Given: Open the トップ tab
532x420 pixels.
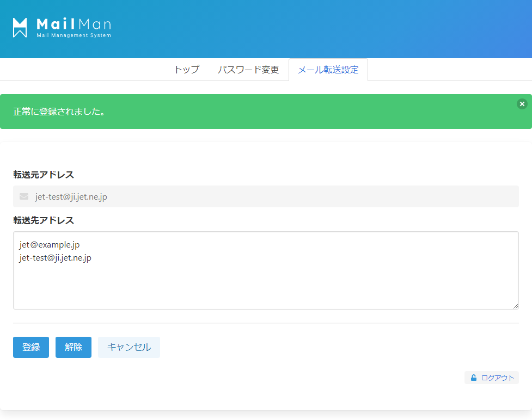Looking at the screenshot, I should click(186, 70).
